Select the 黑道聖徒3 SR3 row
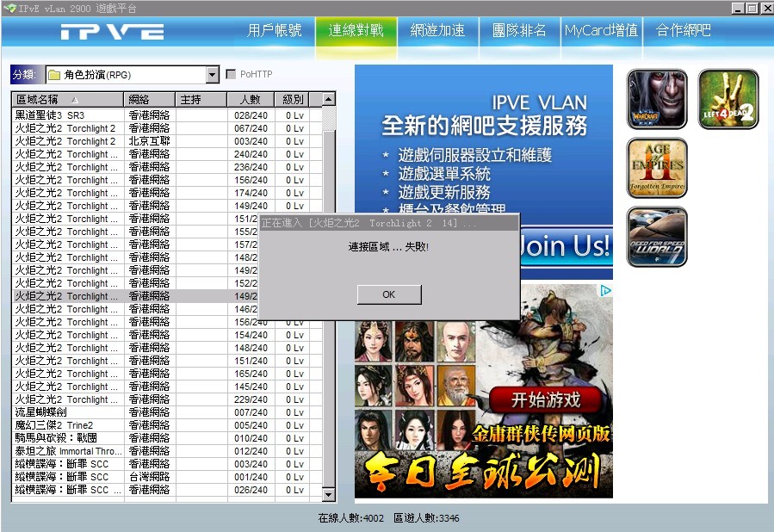Viewport: 774px width, 532px height. pyautogui.click(x=167, y=115)
